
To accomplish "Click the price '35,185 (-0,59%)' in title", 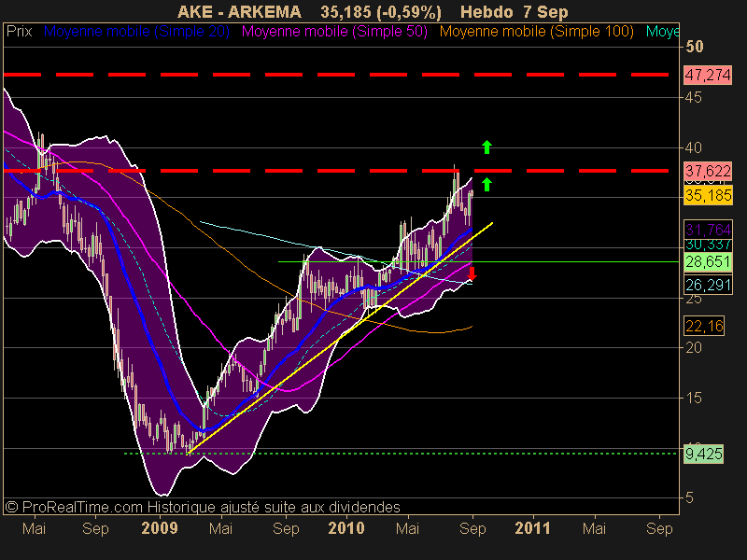I will [x=381, y=12].
